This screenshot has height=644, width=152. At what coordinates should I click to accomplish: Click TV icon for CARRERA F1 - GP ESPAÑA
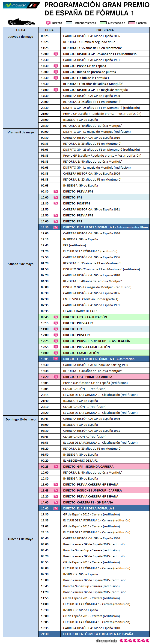56,503
